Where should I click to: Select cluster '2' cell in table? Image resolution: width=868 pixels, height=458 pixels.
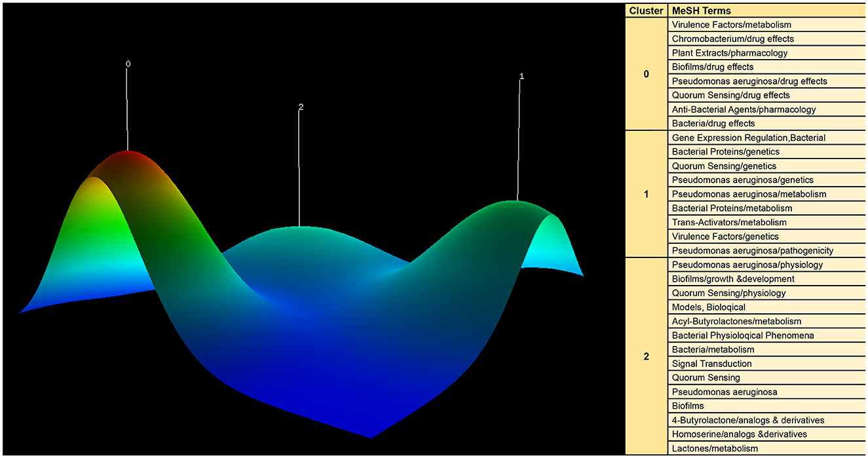pyautogui.click(x=646, y=356)
